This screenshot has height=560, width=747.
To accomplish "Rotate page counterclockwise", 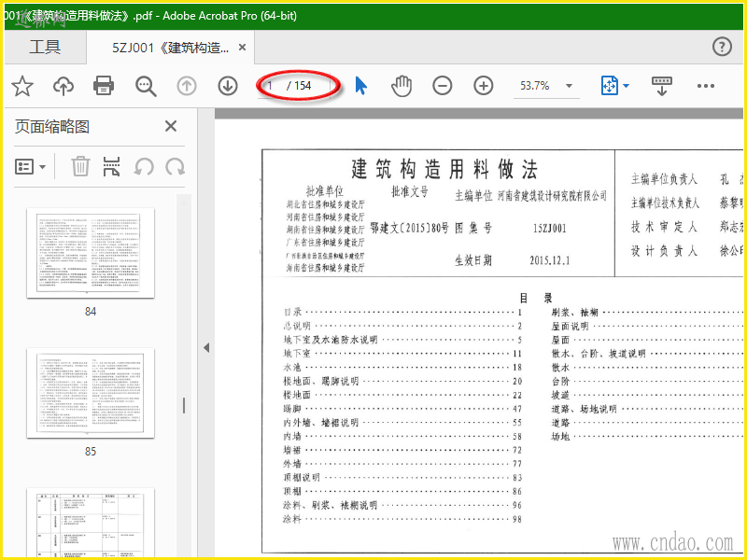I will [x=144, y=167].
